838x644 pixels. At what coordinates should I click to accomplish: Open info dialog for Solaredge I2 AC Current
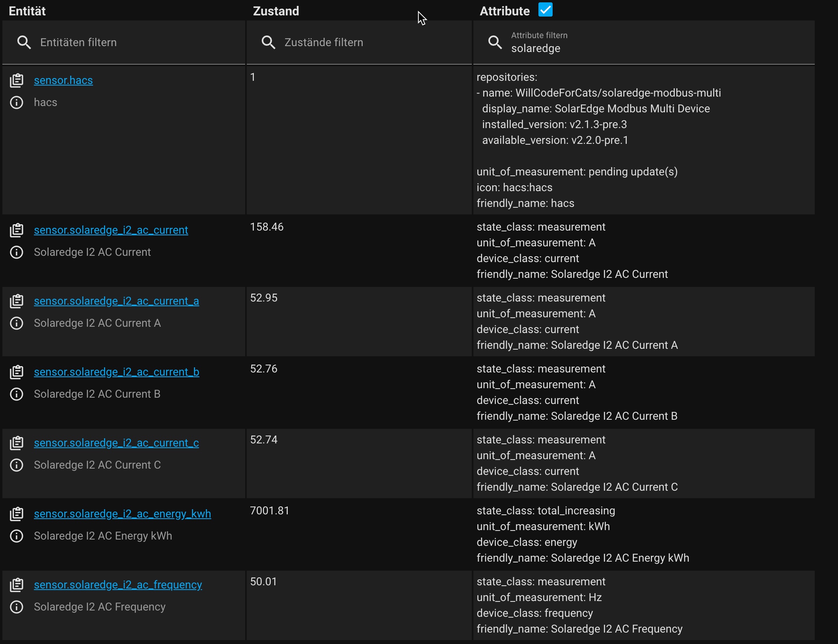pos(17,252)
